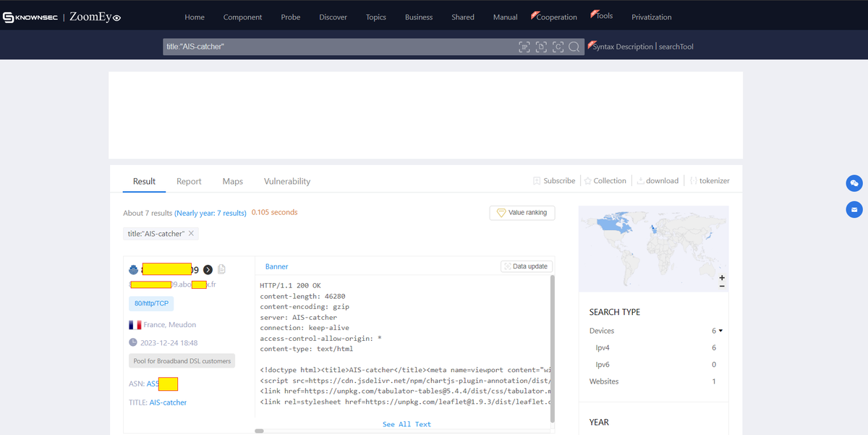
Task: Click the IP search icon in search bar
Action: pos(524,47)
